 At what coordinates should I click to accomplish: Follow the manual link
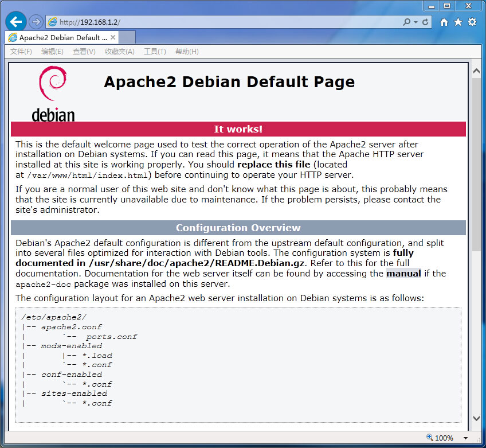point(403,273)
